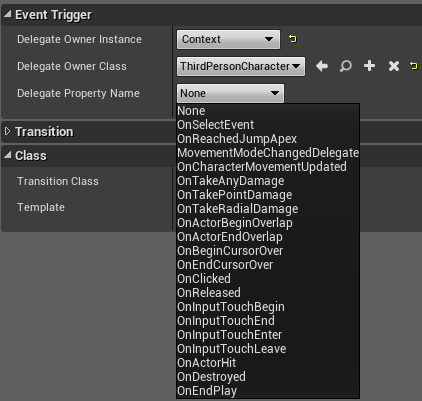The image size is (422, 401).
Task: Select MovementModeChangedDelegate option
Action: point(268,153)
